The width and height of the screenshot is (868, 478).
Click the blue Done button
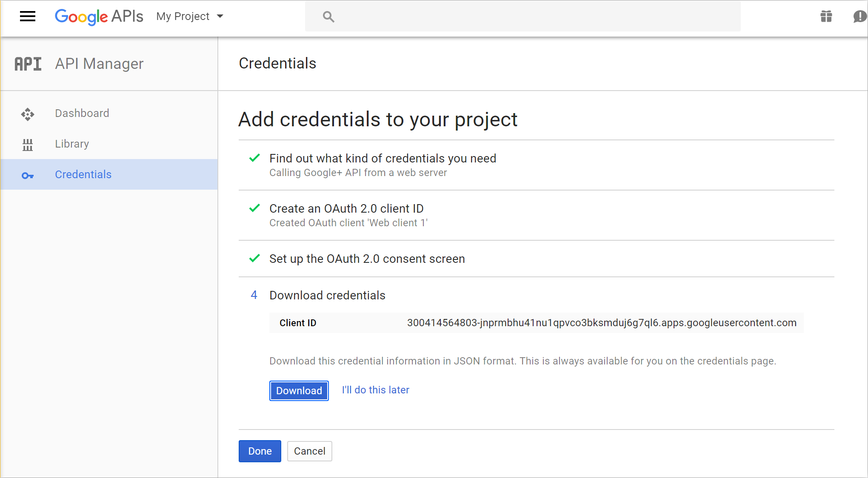(260, 451)
